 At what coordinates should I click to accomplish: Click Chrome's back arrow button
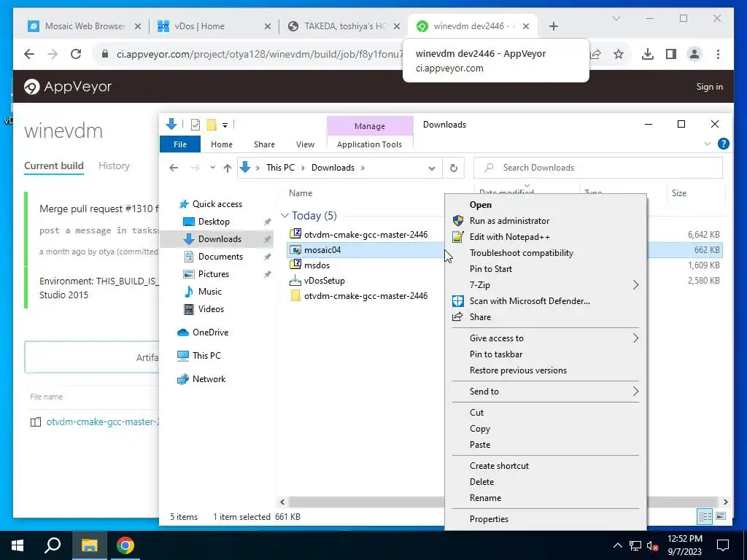pos(29,54)
